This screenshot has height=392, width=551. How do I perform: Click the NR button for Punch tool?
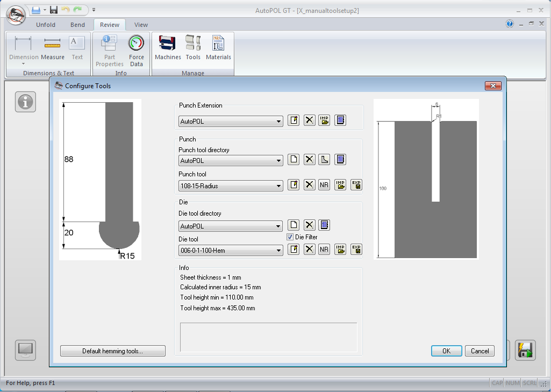(x=324, y=185)
